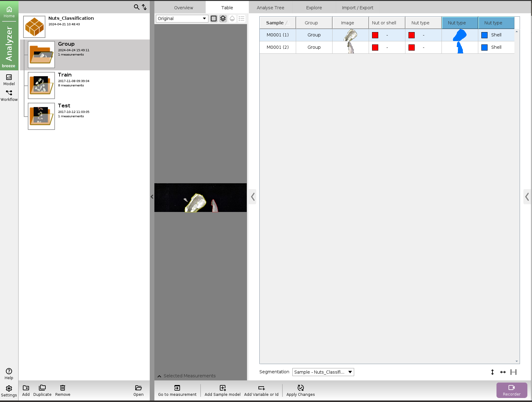Screen dimensions: 532x402
Task: Toggle the layers overlay button
Action: point(223,19)
